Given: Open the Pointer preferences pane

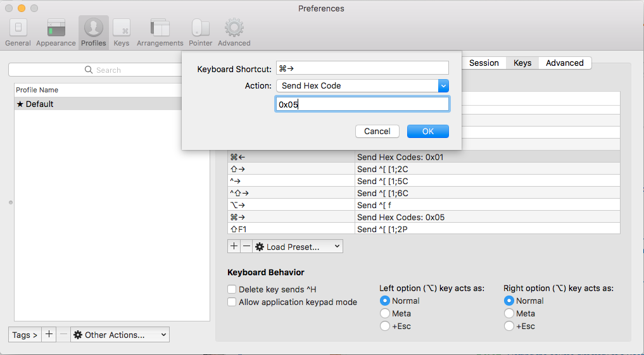Looking at the screenshot, I should 201,33.
